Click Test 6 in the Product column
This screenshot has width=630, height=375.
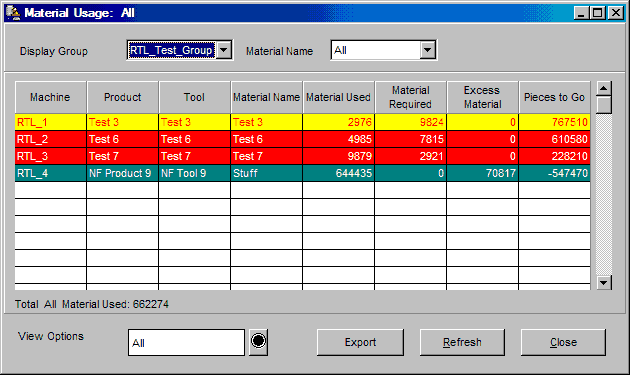[123, 139]
